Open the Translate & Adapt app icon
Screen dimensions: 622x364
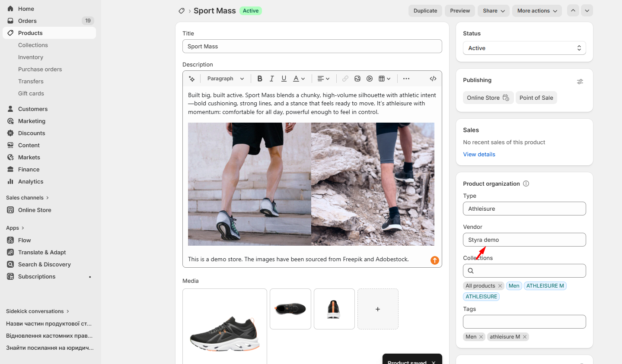click(x=10, y=252)
